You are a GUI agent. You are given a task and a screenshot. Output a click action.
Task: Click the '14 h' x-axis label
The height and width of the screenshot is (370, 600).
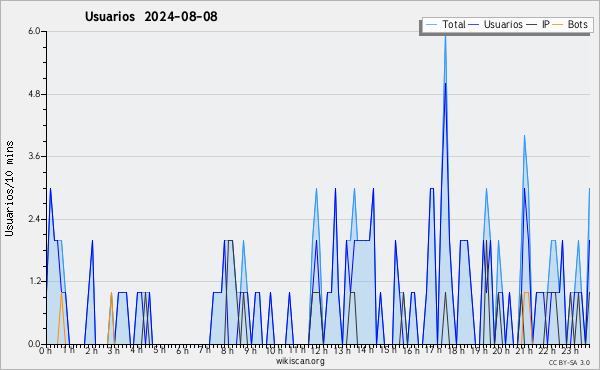tap(364, 350)
